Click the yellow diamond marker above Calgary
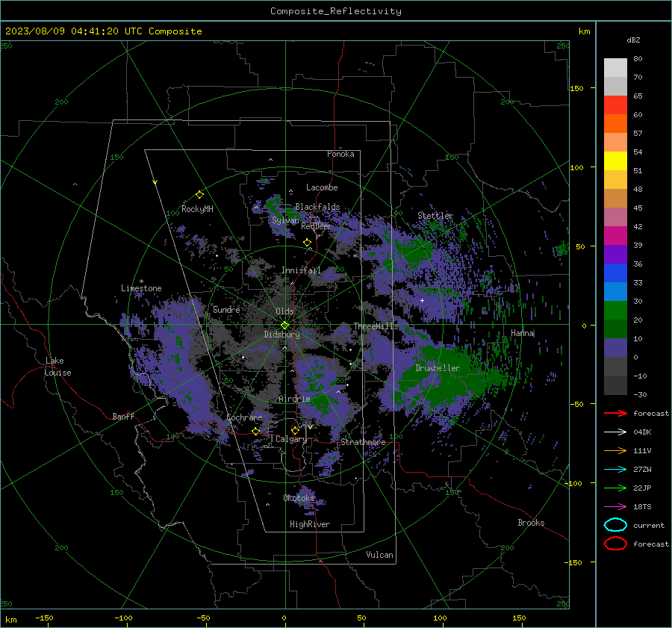Screen dimensions: 672x628 pyautogui.click(x=295, y=430)
